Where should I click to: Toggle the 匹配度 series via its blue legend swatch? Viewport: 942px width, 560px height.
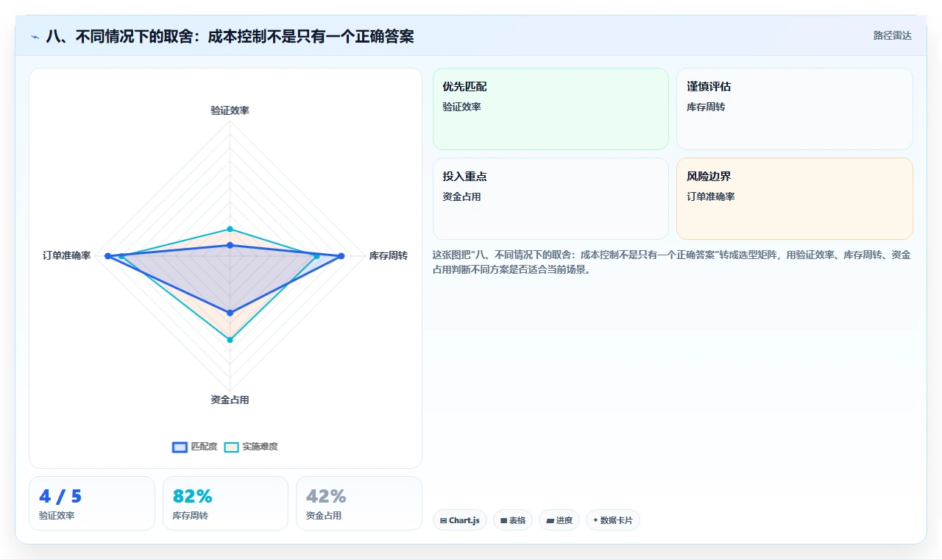coord(180,447)
